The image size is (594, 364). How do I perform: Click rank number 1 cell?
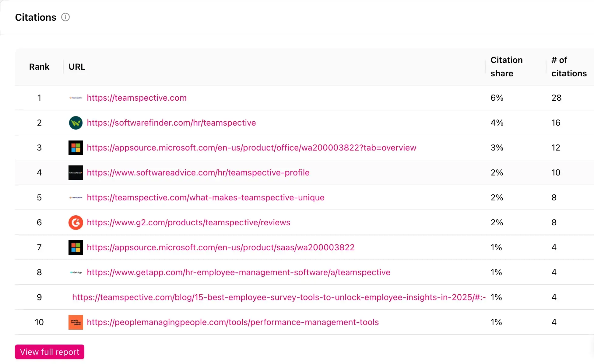39,98
